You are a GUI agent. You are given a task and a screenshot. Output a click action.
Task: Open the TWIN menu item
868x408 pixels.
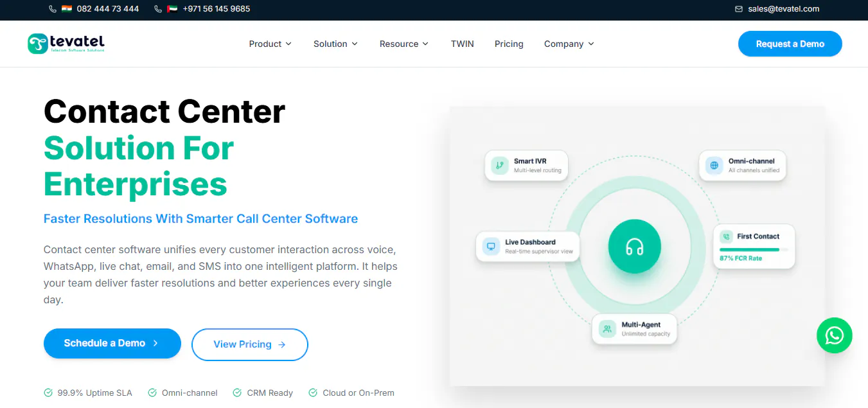[463, 44]
